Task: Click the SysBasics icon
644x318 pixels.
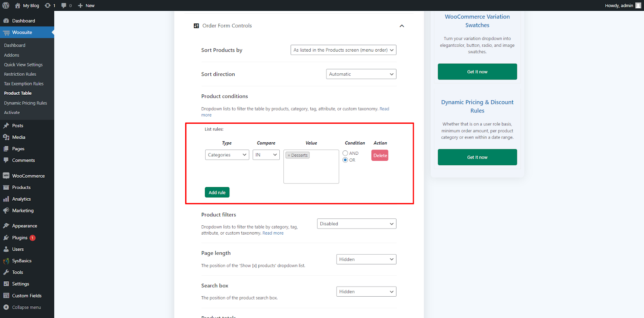Action: click(6, 261)
